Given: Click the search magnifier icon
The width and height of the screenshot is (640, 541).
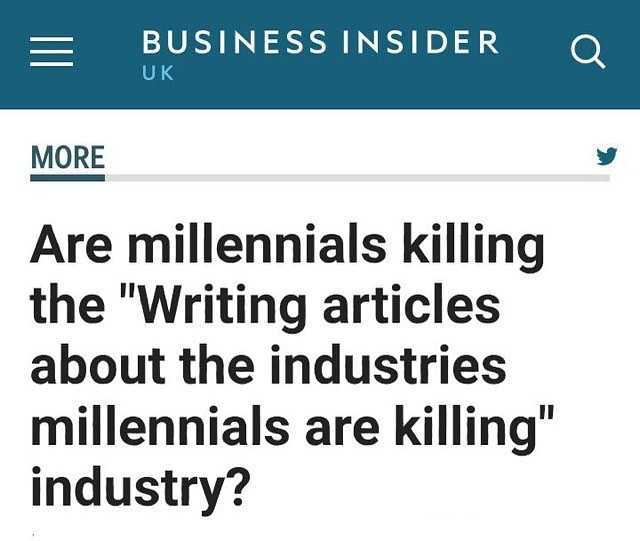Looking at the screenshot, I should (588, 53).
